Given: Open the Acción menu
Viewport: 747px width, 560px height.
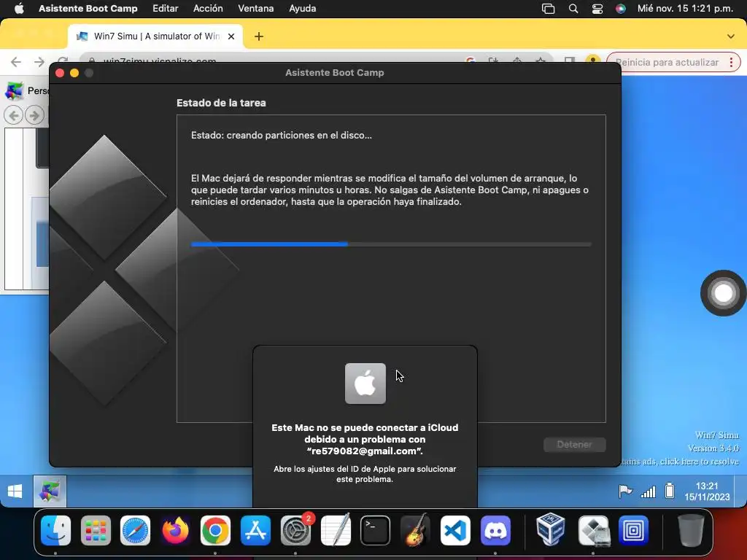Looking at the screenshot, I should tap(208, 9).
